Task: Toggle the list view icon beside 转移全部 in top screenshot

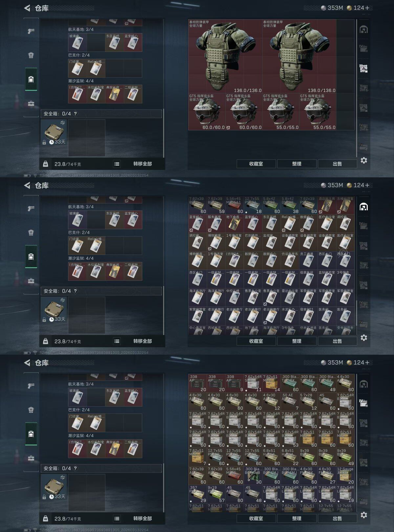Action: tap(117, 164)
